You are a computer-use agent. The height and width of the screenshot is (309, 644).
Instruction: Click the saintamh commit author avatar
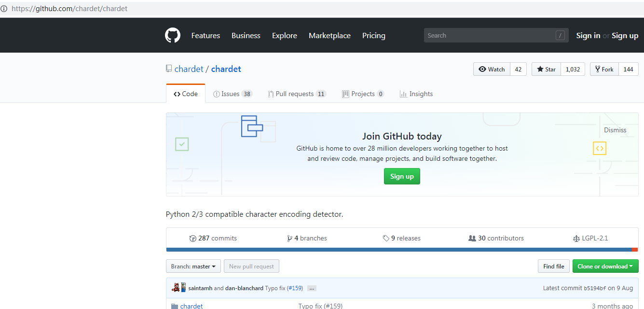176,288
